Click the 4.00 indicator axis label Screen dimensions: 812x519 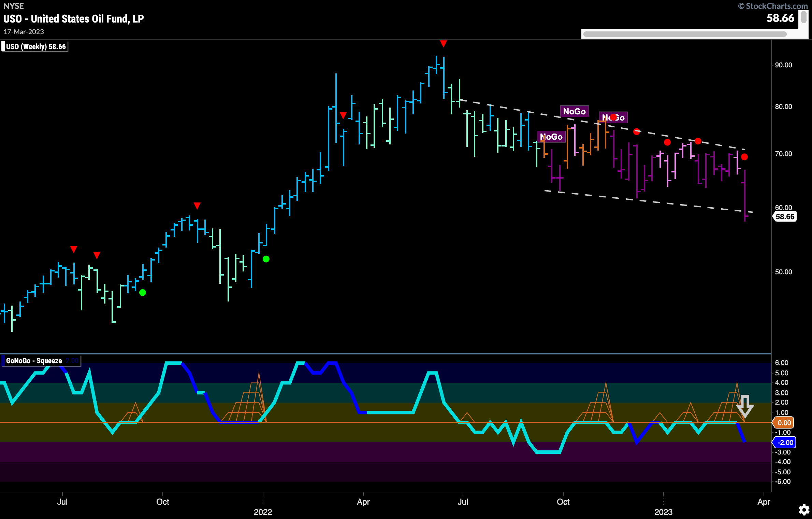(x=782, y=382)
